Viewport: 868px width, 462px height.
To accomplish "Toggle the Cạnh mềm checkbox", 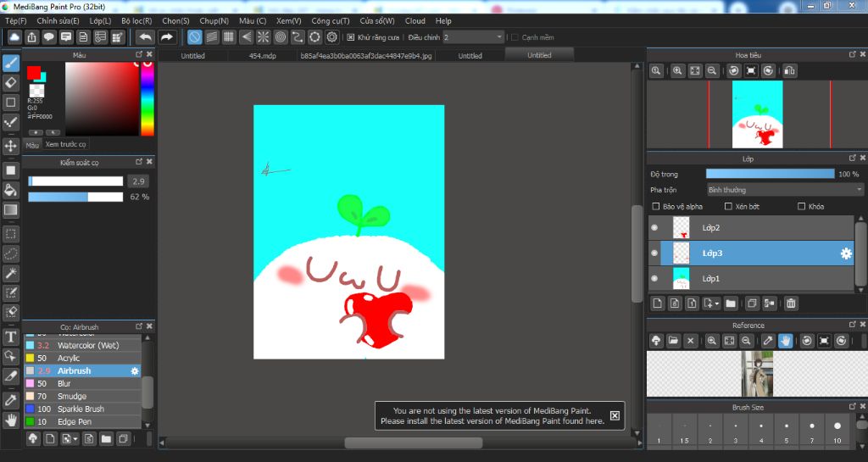I will click(x=515, y=37).
